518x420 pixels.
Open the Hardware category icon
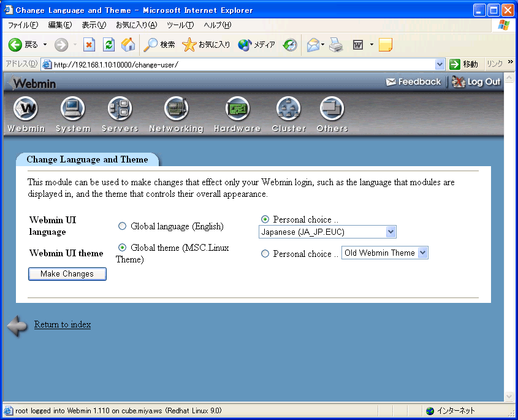[x=237, y=109]
